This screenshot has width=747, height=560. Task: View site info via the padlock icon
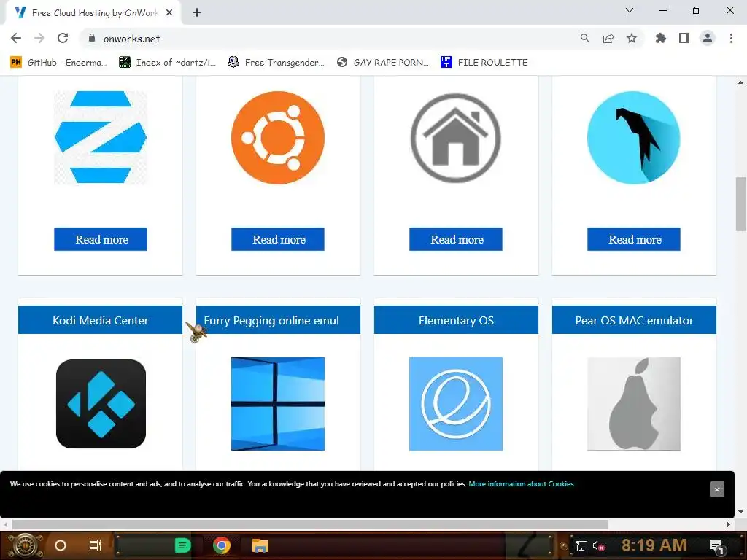[92, 38]
